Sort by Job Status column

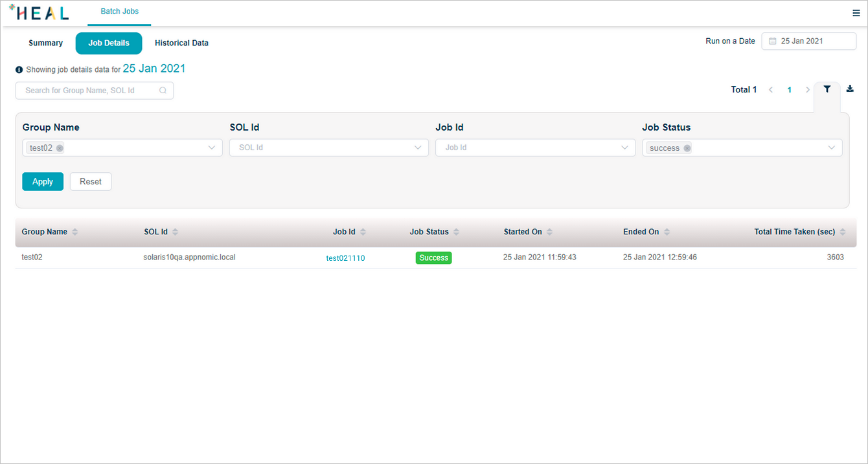pyautogui.click(x=456, y=232)
